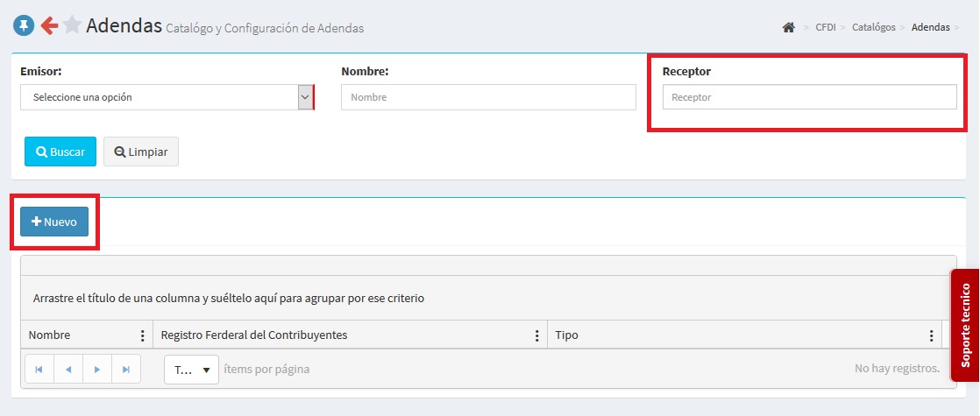980x416 pixels.
Task: Focus the Receptor input field
Action: (809, 97)
